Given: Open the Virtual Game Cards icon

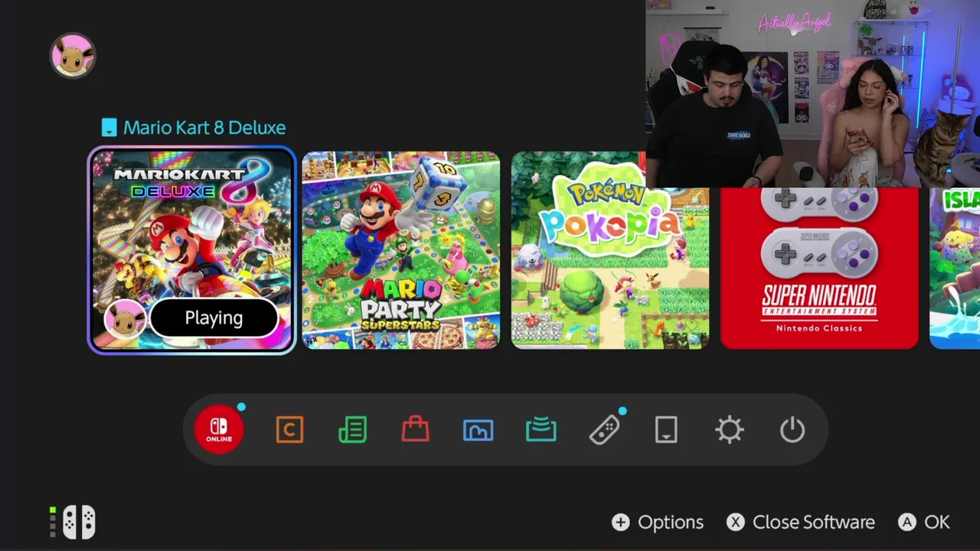Looking at the screenshot, I should click(x=666, y=430).
